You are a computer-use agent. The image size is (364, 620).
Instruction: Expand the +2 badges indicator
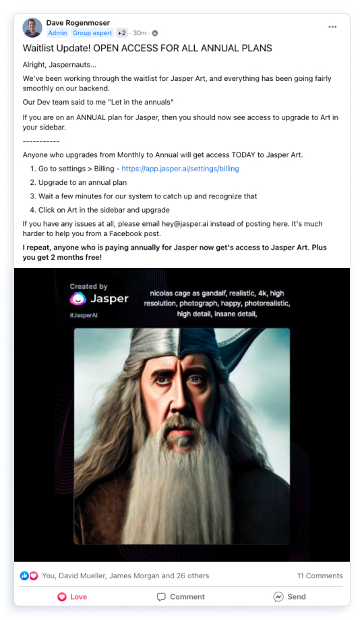click(x=122, y=33)
